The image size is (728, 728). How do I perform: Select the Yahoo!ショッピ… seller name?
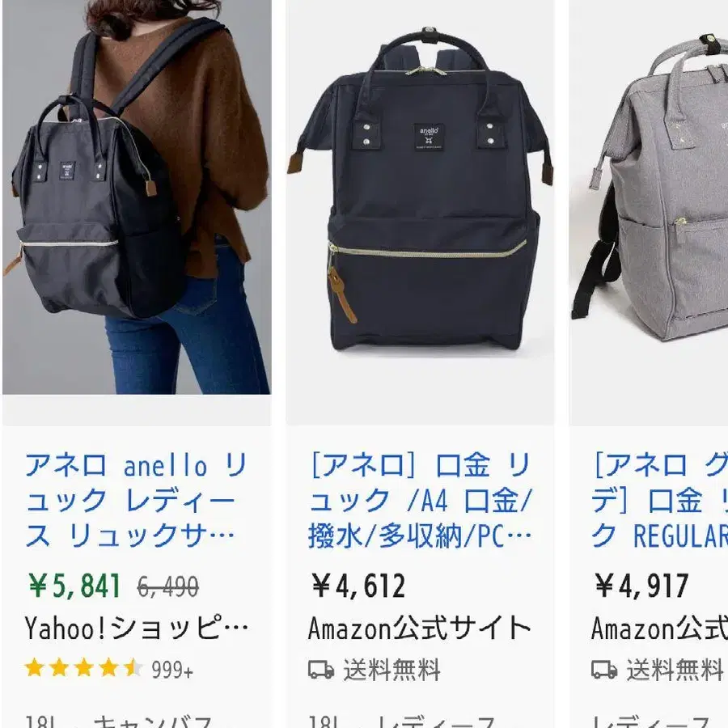click(136, 629)
